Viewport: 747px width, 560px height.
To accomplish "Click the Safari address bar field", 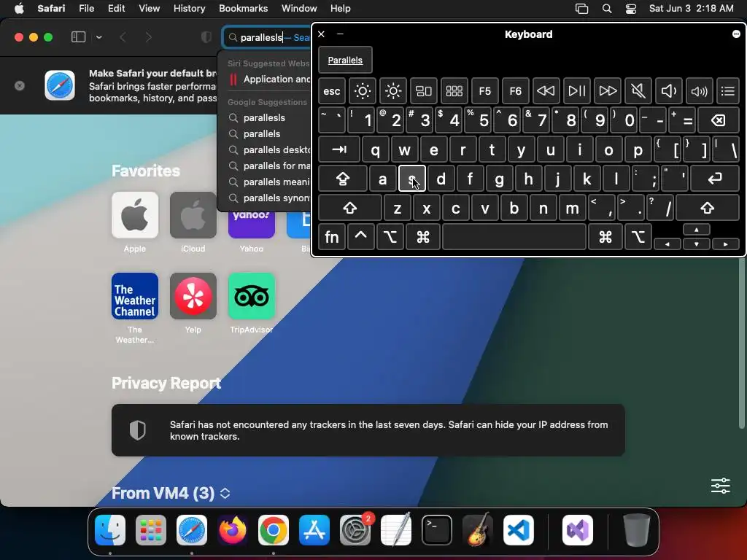I will pyautogui.click(x=267, y=37).
